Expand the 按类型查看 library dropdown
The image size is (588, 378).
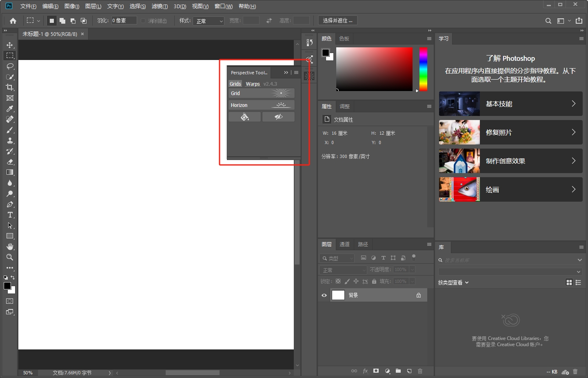453,282
